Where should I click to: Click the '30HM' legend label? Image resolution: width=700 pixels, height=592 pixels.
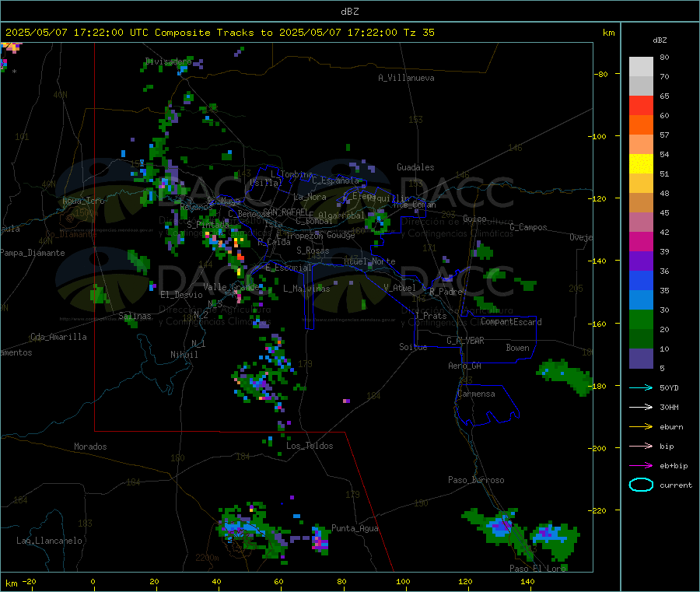pos(669,407)
